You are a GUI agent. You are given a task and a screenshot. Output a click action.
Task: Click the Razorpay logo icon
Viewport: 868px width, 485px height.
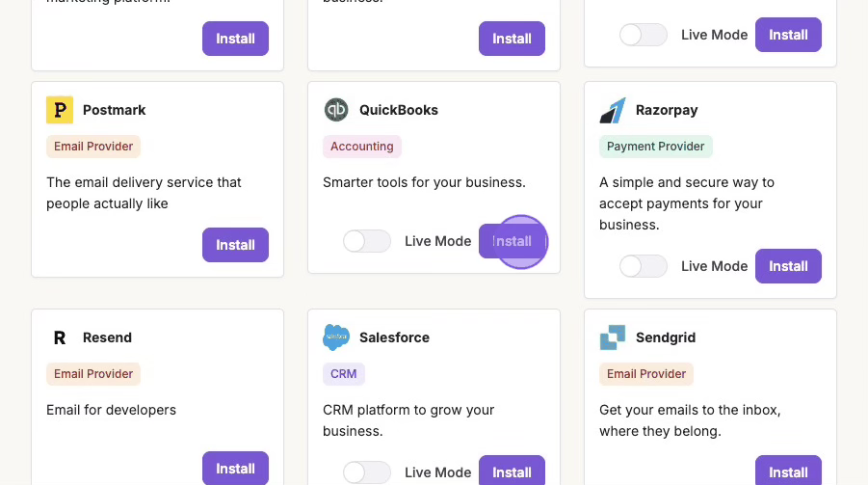613,110
